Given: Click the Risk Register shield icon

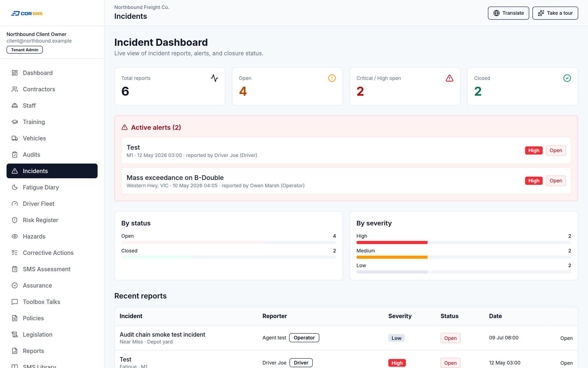Looking at the screenshot, I should [x=15, y=220].
